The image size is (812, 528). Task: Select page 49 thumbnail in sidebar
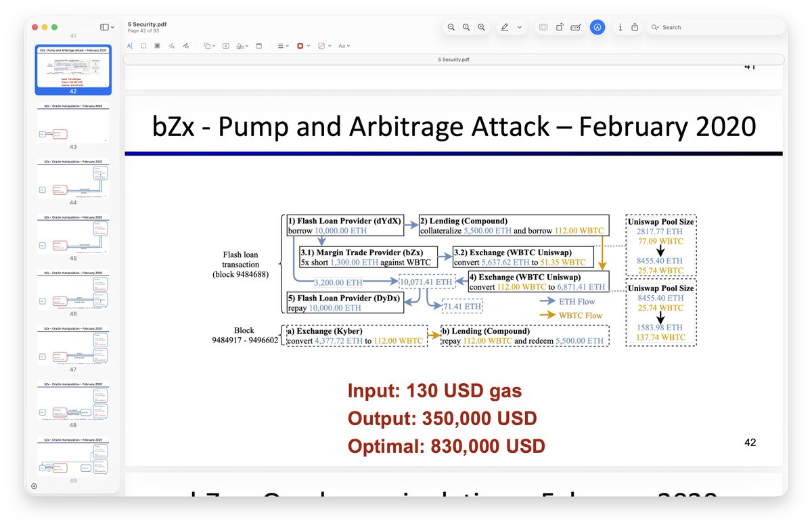[73, 458]
